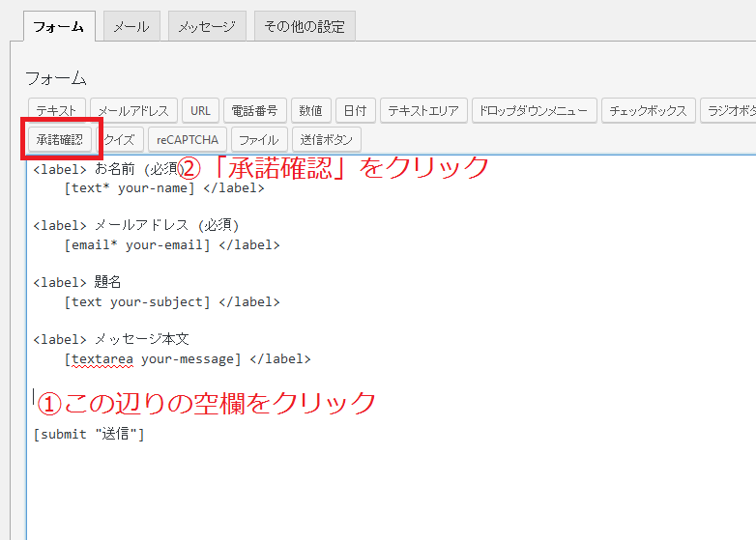Open the メッセージ tab
Viewport: 756px width, 540px height.
(x=206, y=26)
